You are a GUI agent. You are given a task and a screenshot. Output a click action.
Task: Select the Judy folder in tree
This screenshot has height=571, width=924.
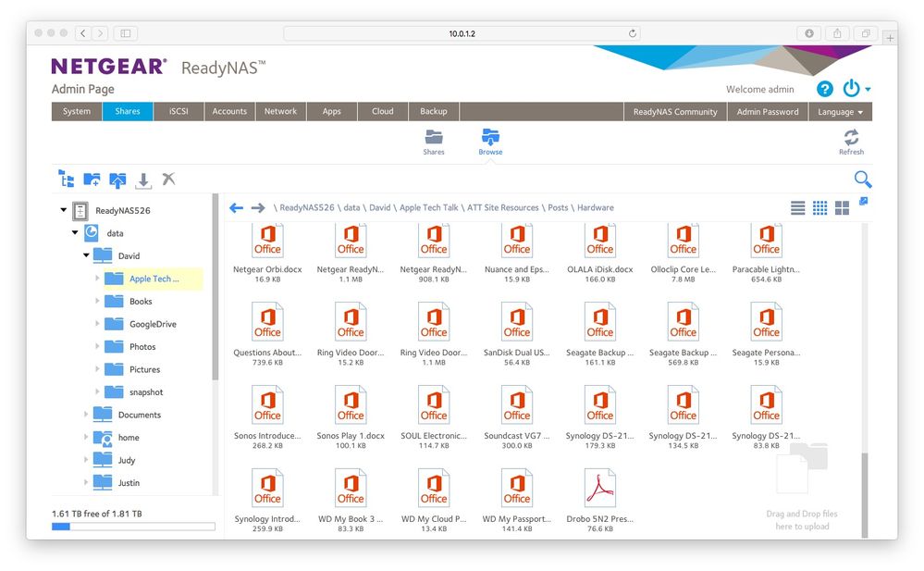pos(126,460)
